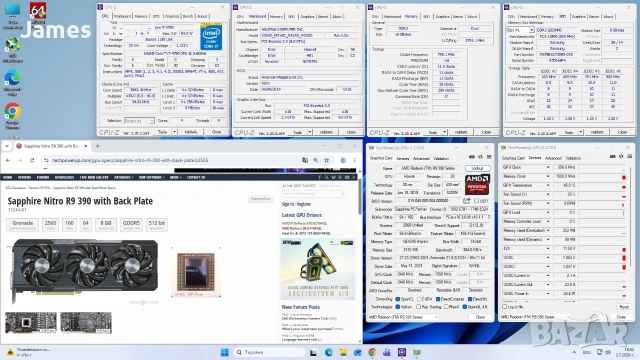Click the translate page icon in Chrome address bar

click(305, 160)
